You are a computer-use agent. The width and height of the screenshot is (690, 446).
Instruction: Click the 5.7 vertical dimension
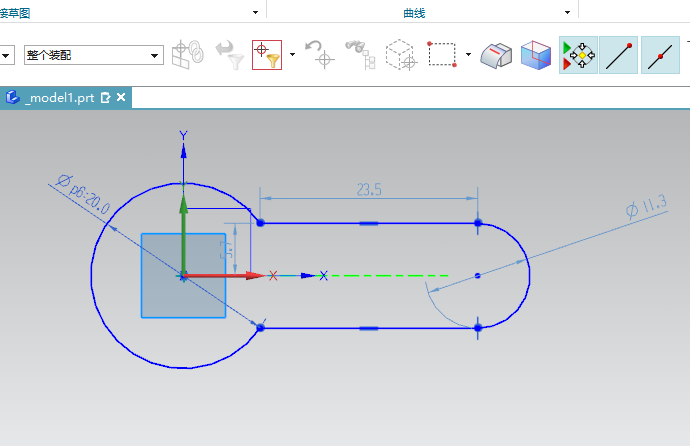click(x=227, y=249)
